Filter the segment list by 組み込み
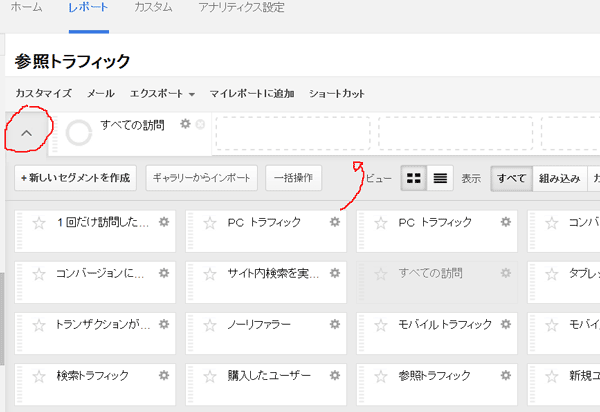 coord(559,178)
